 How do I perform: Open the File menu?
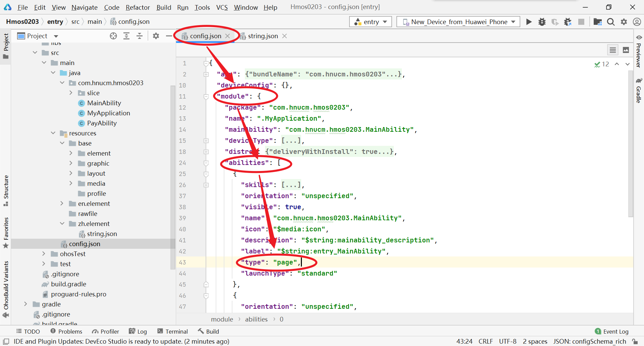click(x=22, y=7)
